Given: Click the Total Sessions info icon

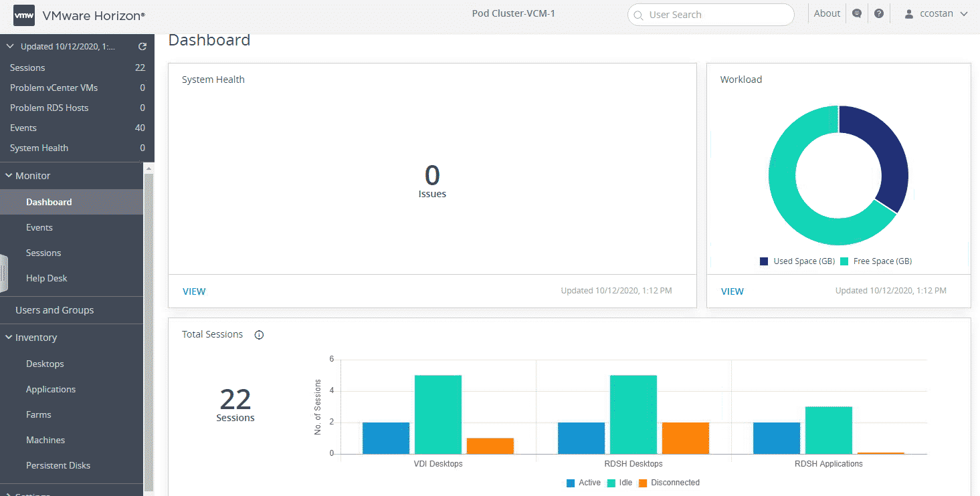Looking at the screenshot, I should (260, 335).
